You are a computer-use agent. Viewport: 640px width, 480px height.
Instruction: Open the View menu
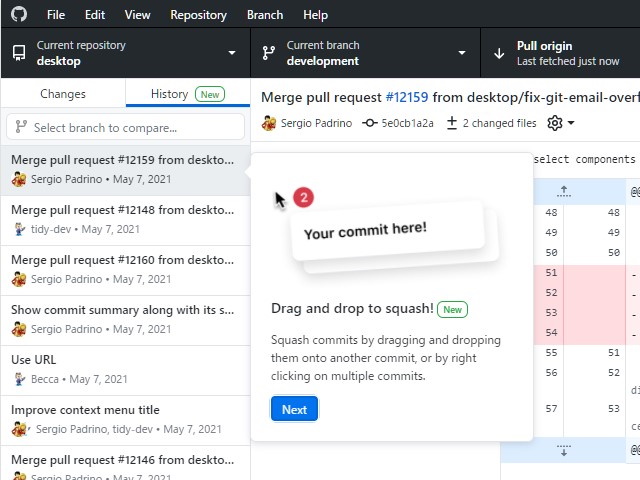point(137,15)
